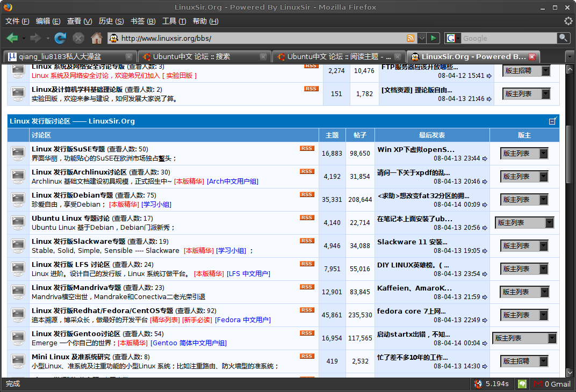Open 版主列表 dropdown for Ubuntu Linux forum

[524, 223]
